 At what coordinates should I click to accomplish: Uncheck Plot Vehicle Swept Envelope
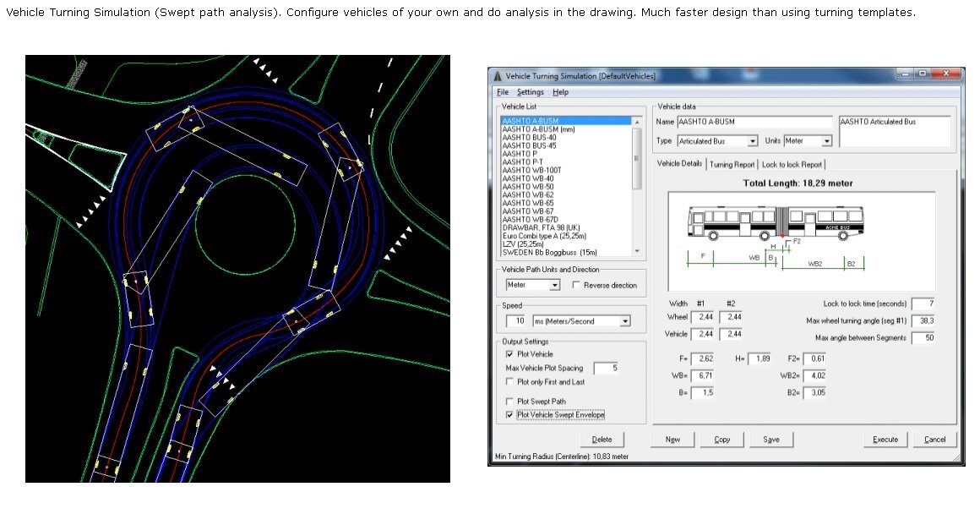pyautogui.click(x=509, y=415)
